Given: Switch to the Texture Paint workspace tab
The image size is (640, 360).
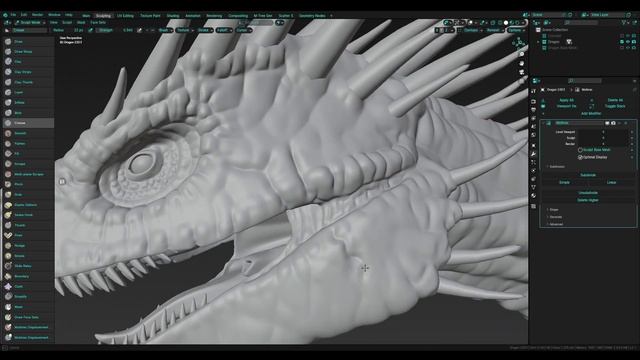Looking at the screenshot, I should click(150, 16).
